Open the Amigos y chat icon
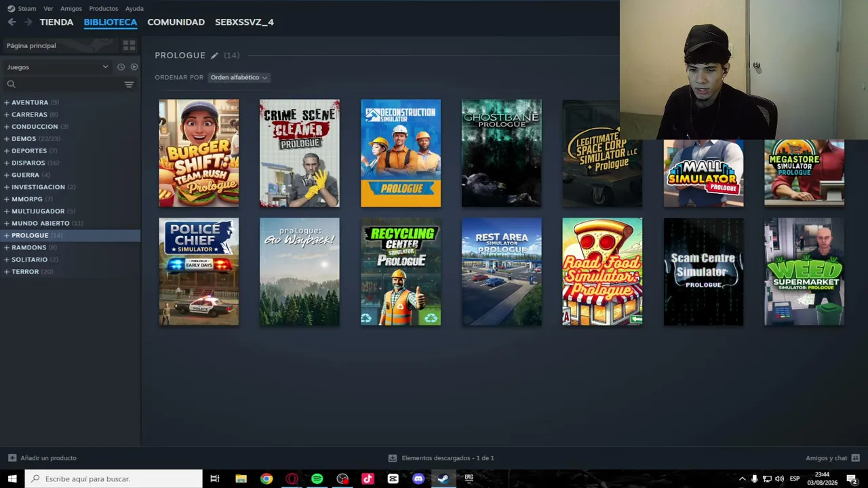The width and height of the screenshot is (868, 488). click(x=855, y=458)
